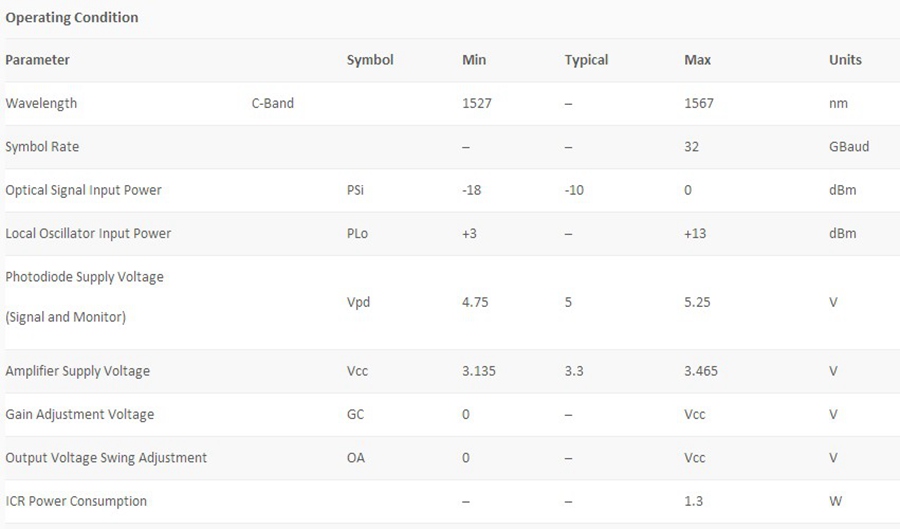Click the Wavelength parameter cell
900x529 pixels.
[x=41, y=103]
